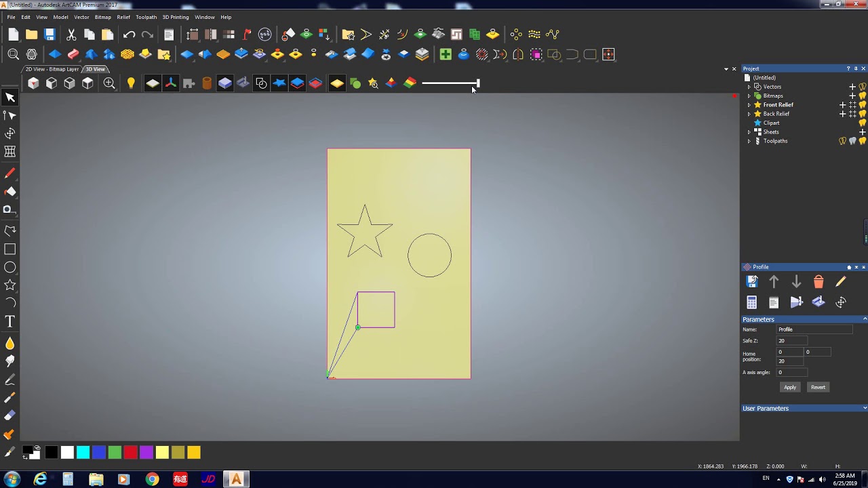Click the zoom magnifier in the 3D view toolbar
868x488 pixels.
point(108,83)
